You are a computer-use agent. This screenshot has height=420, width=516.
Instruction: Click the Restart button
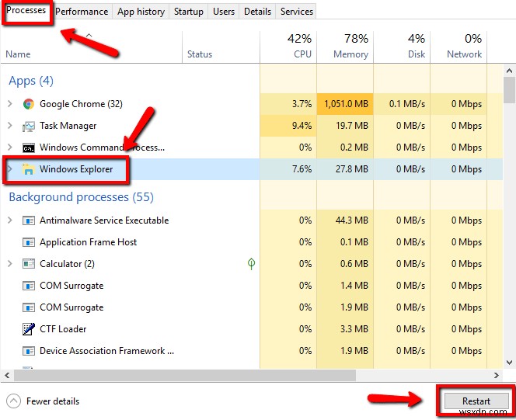tap(476, 401)
